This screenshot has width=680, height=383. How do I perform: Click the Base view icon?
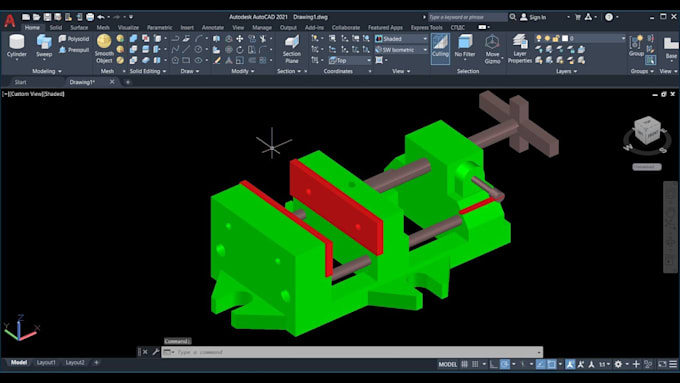[x=670, y=47]
